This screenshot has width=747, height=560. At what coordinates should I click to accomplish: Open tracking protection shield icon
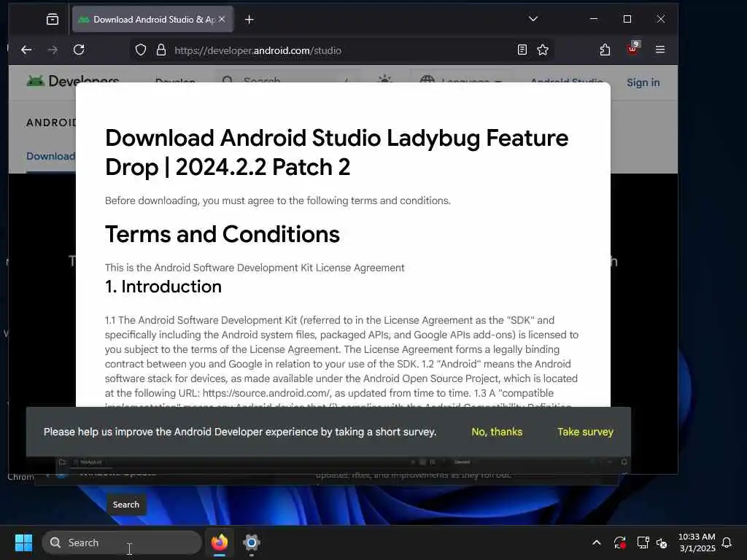(x=141, y=50)
